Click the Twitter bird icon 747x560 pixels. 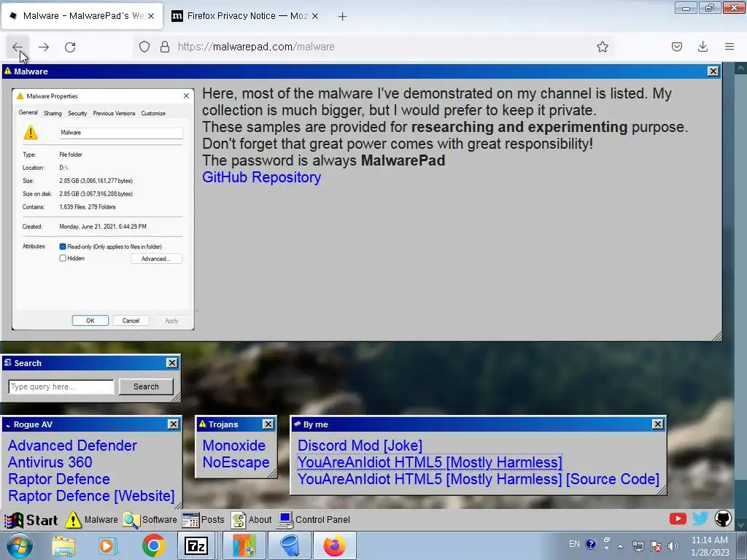pos(700,518)
